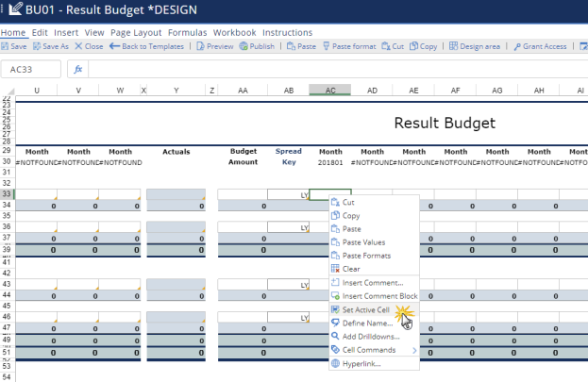Click the #NOTFOUND cell in column W
This screenshot has width=588, height=382.
121,162
